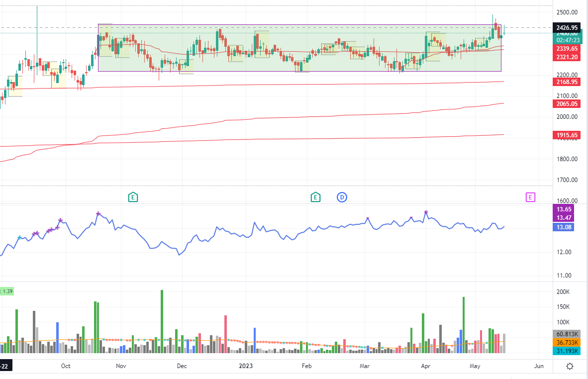Select the 2023 label on the time axis

[x=246, y=366]
